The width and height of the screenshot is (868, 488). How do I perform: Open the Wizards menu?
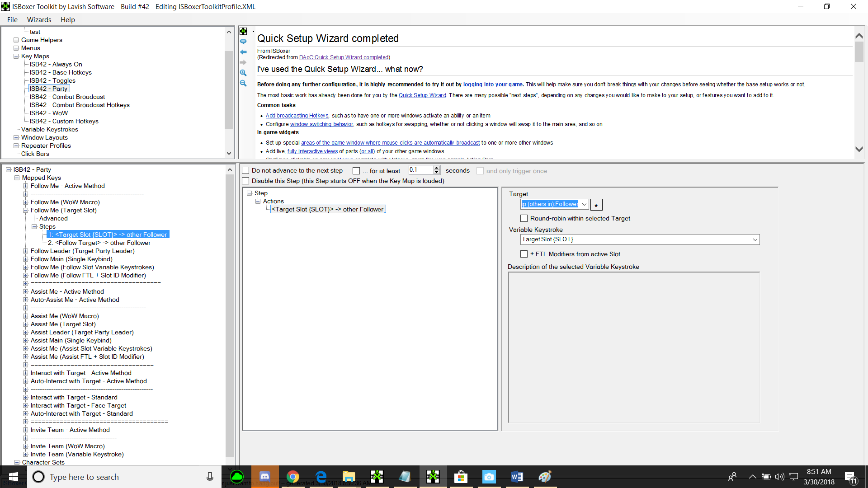39,20
